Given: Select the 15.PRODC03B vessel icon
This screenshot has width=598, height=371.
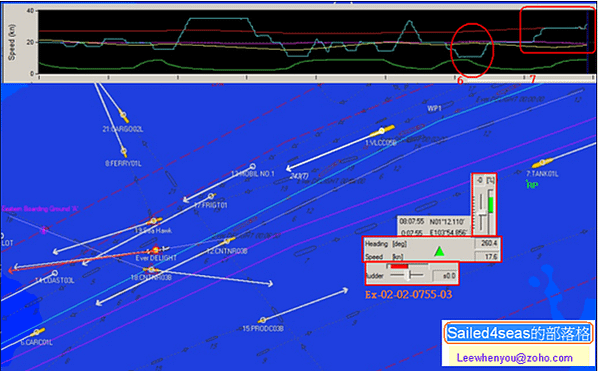Looking at the screenshot, I should pyautogui.click(x=263, y=320).
